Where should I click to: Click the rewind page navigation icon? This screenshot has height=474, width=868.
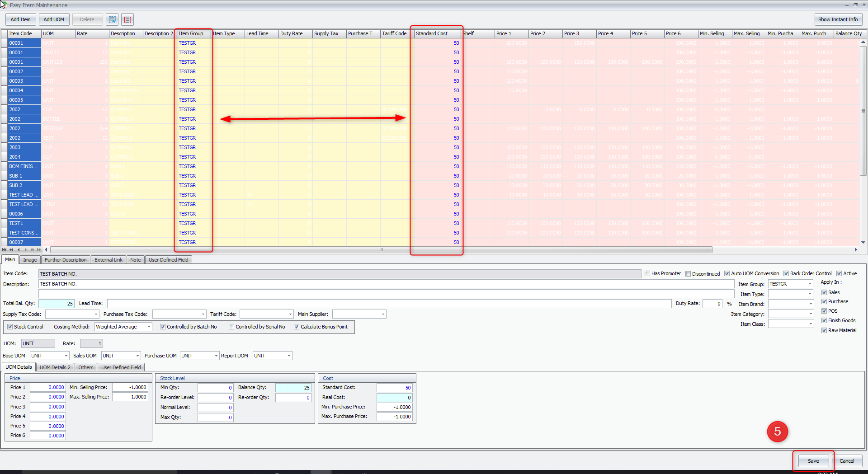[11, 249]
